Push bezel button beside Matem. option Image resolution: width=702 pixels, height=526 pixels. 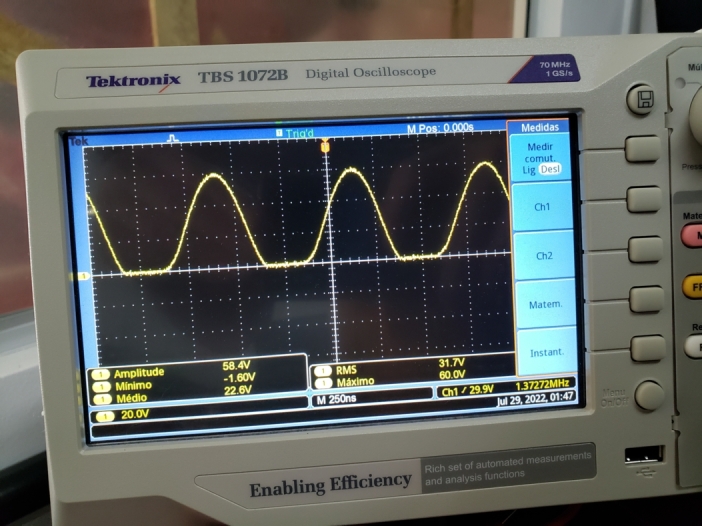646,299
